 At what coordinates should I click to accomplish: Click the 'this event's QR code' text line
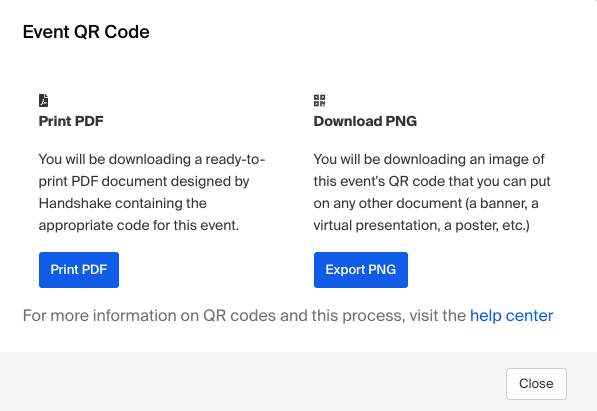tap(432, 181)
